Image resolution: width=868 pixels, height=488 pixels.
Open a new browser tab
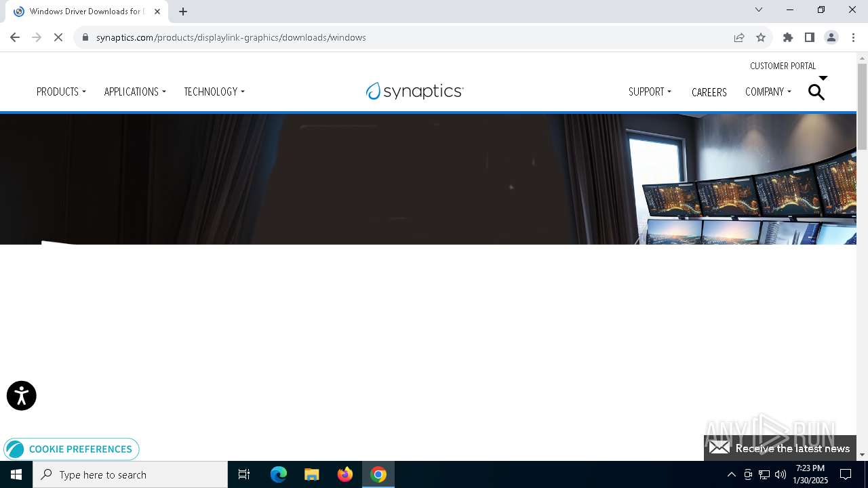183,12
